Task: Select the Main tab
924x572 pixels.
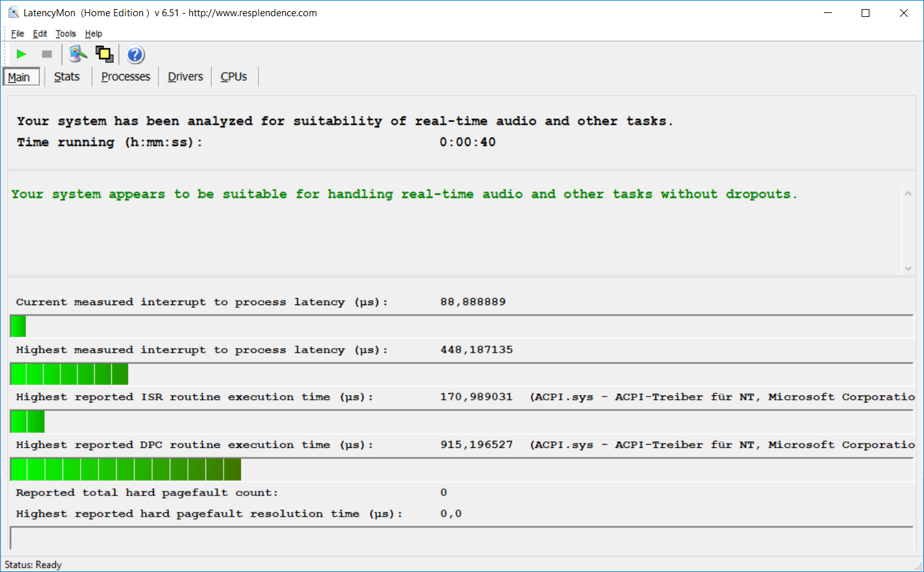Action: (x=21, y=77)
